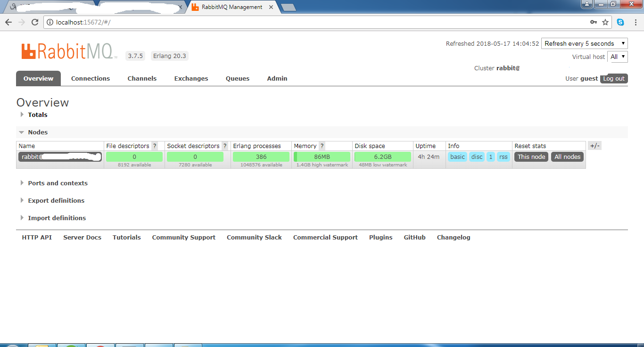This screenshot has height=347, width=644.
Task: Bookmark this page with the star icon
Action: tap(605, 22)
